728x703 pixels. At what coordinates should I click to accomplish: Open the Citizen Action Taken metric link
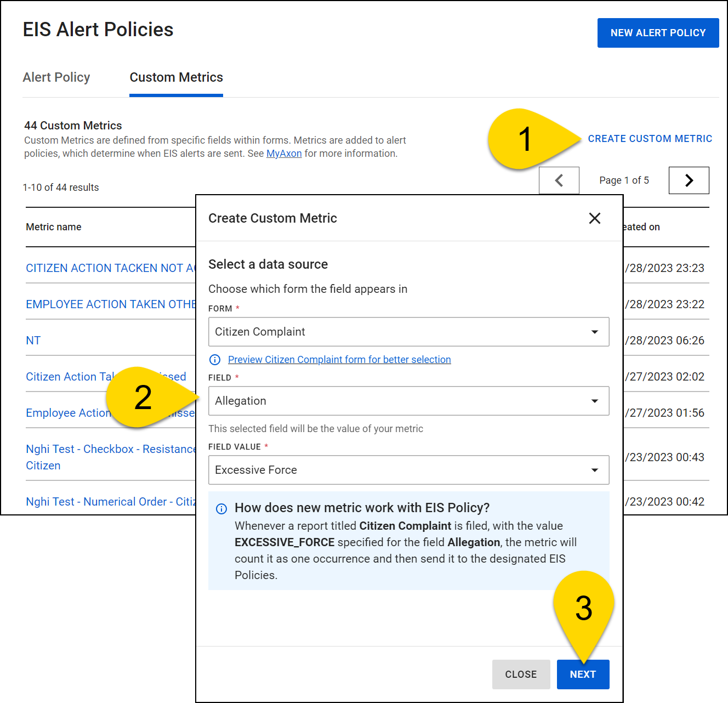point(66,377)
